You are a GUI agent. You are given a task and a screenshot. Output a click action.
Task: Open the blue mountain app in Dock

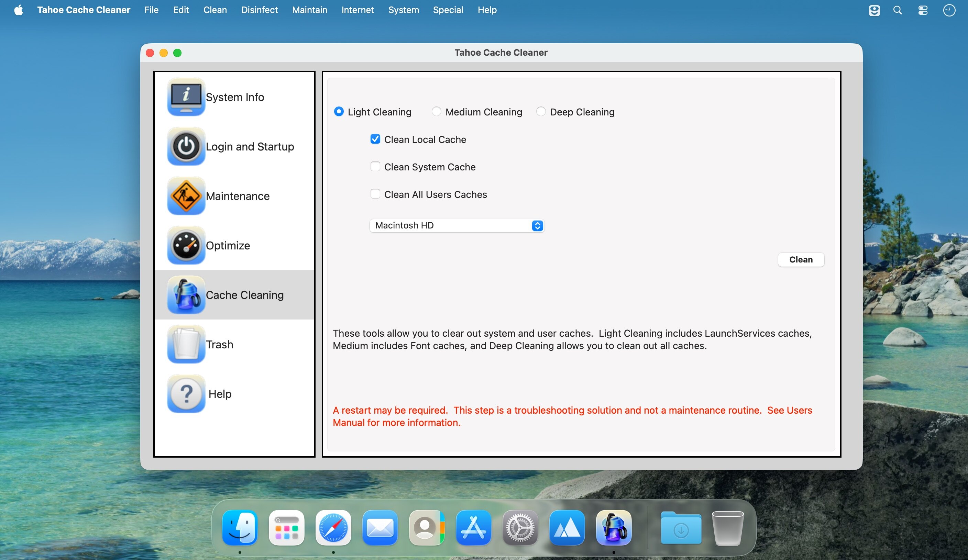[x=567, y=528]
